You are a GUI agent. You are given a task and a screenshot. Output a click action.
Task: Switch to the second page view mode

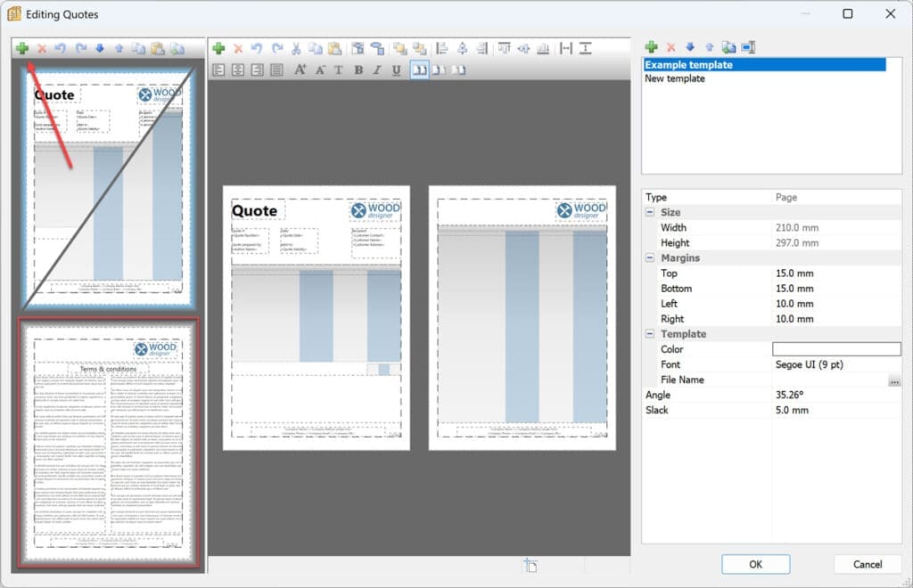439,70
